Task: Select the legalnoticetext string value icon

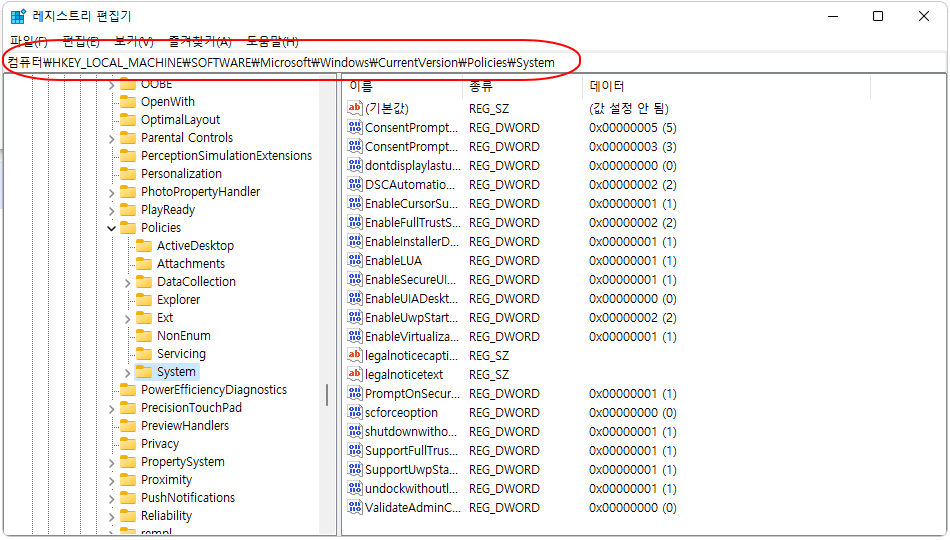Action: (355, 374)
